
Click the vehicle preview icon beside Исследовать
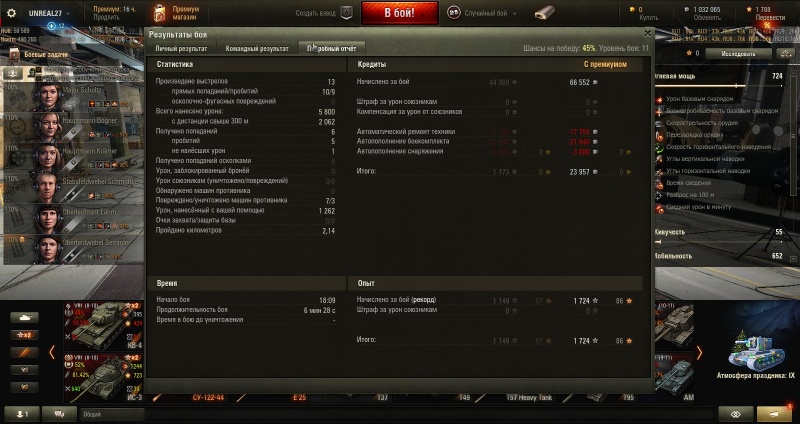[x=785, y=53]
